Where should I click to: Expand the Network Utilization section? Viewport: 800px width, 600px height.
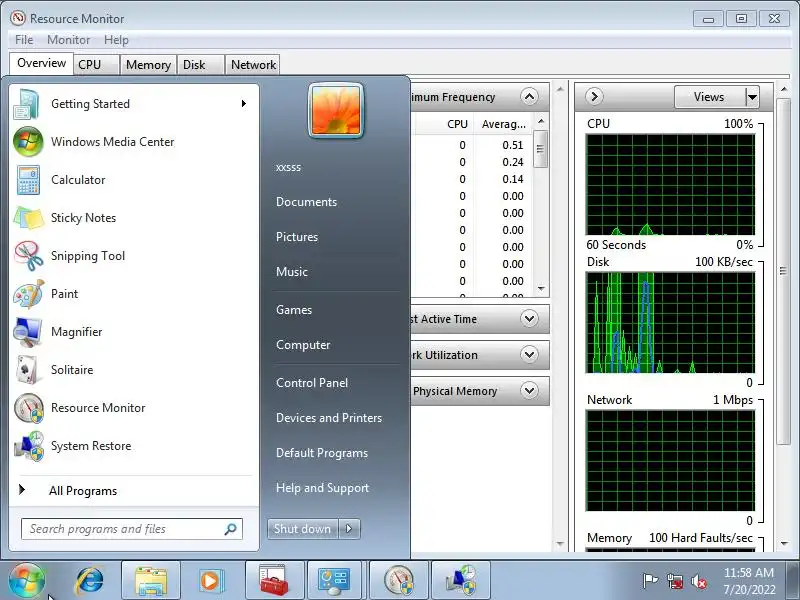click(529, 355)
